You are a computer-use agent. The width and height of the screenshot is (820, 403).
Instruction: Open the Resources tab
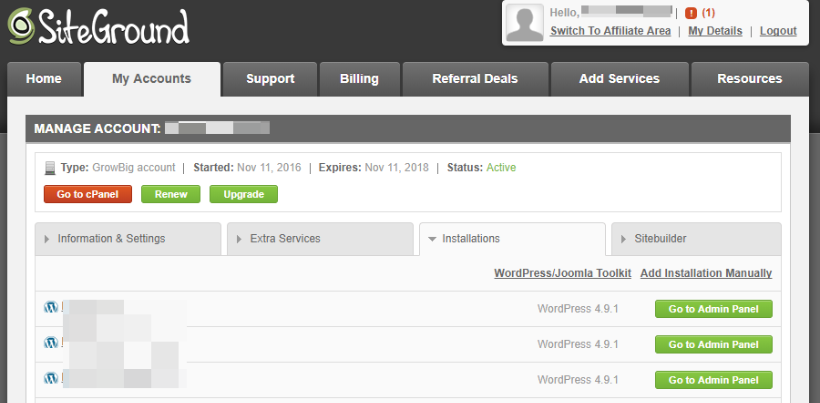750,79
